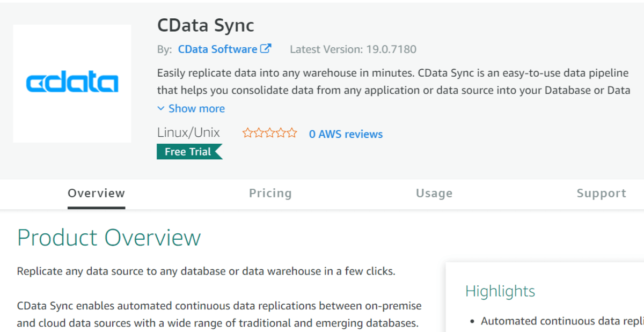Open the CData Software vendor link
The height and width of the screenshot is (332, 644).
pos(217,49)
